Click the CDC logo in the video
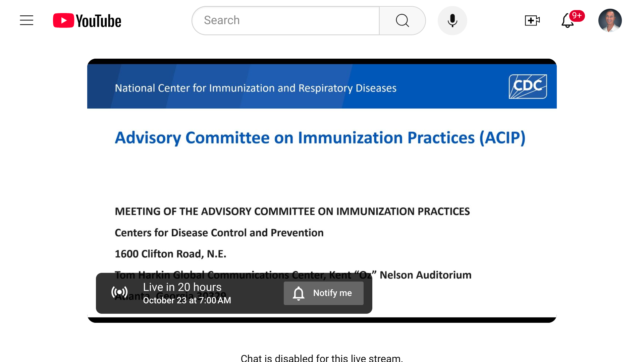Screen dimensions: 644x362 528,86
